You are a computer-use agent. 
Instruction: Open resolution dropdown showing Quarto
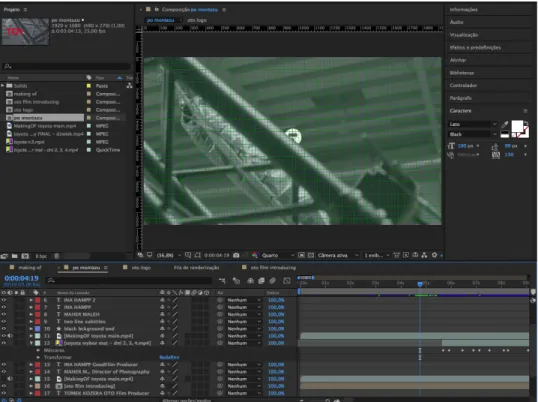click(x=278, y=255)
